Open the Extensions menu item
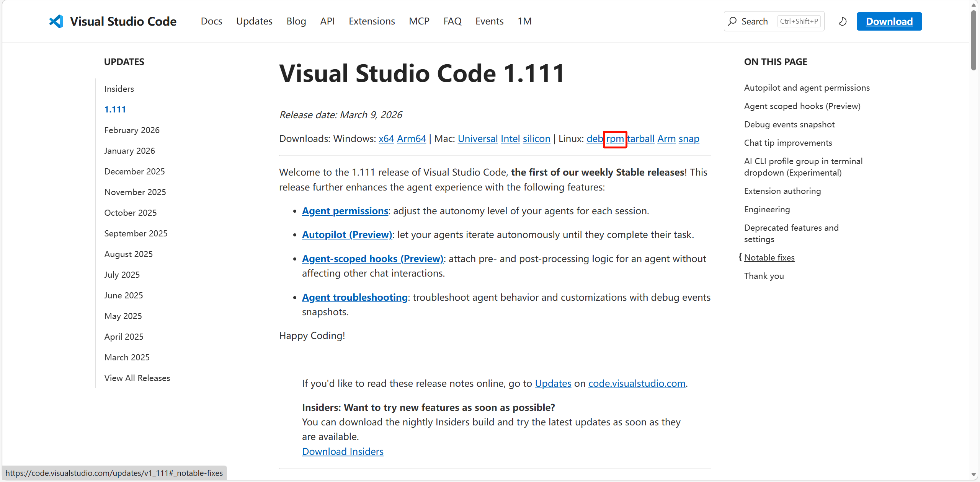Viewport: 980px width, 482px height. [x=371, y=21]
